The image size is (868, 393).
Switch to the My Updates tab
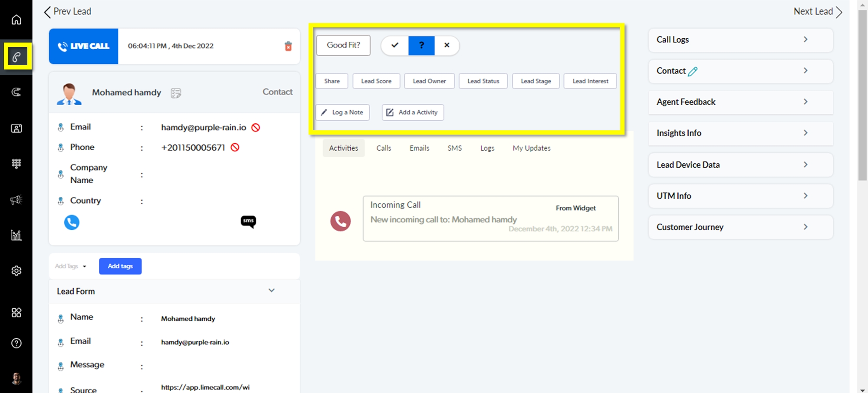[531, 148]
